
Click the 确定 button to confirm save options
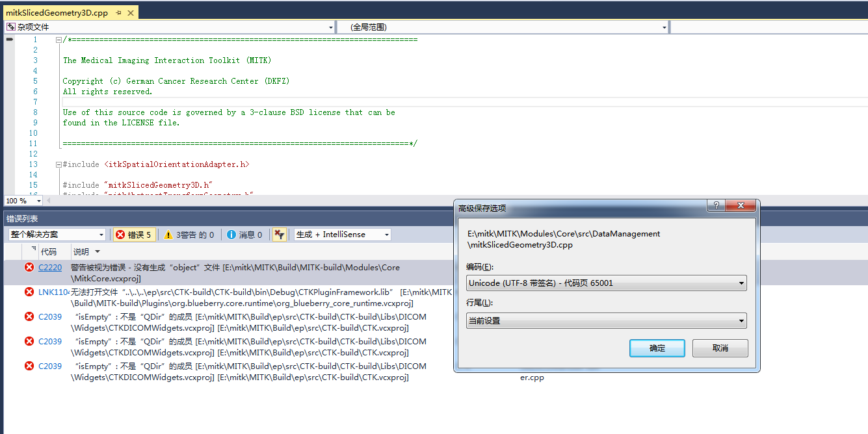(x=657, y=348)
